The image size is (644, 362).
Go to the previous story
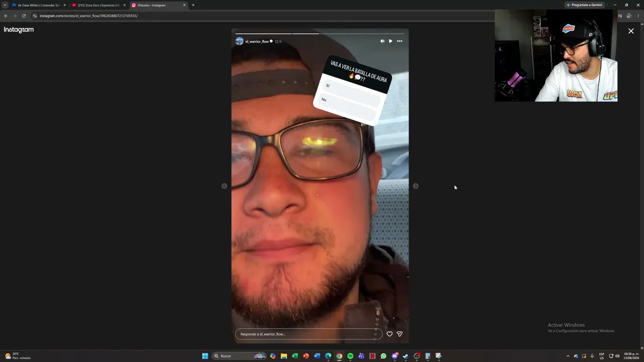coord(224,186)
